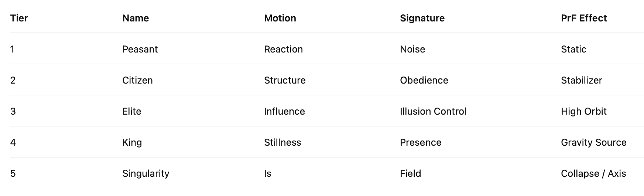The width and height of the screenshot is (644, 196).
Task: Select the Peasant name cell
Action: tap(140, 49)
